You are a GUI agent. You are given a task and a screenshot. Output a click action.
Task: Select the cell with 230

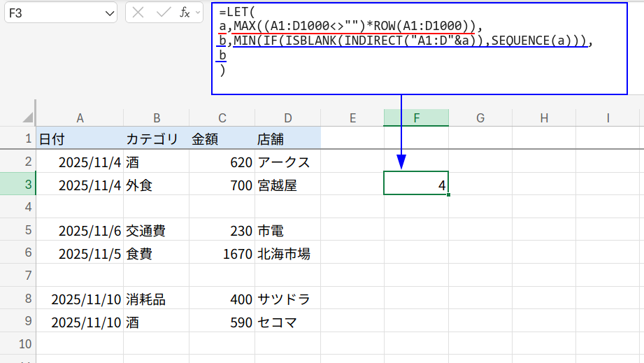(x=222, y=230)
